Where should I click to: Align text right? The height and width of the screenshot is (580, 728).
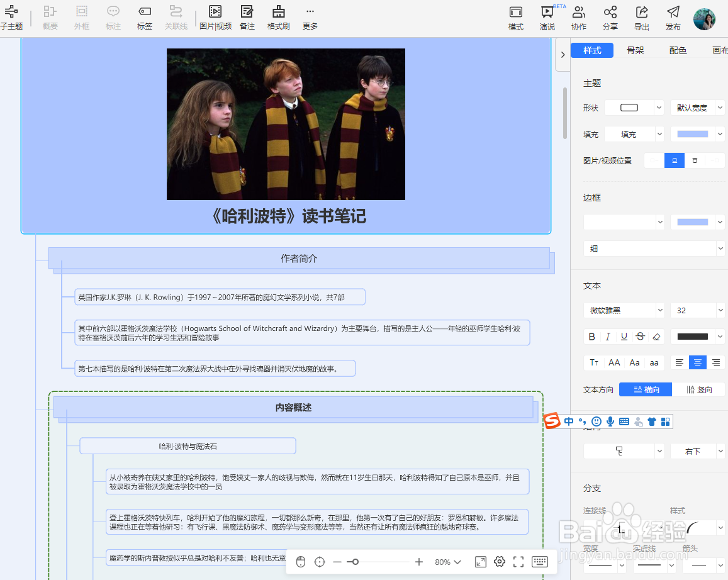coord(716,363)
